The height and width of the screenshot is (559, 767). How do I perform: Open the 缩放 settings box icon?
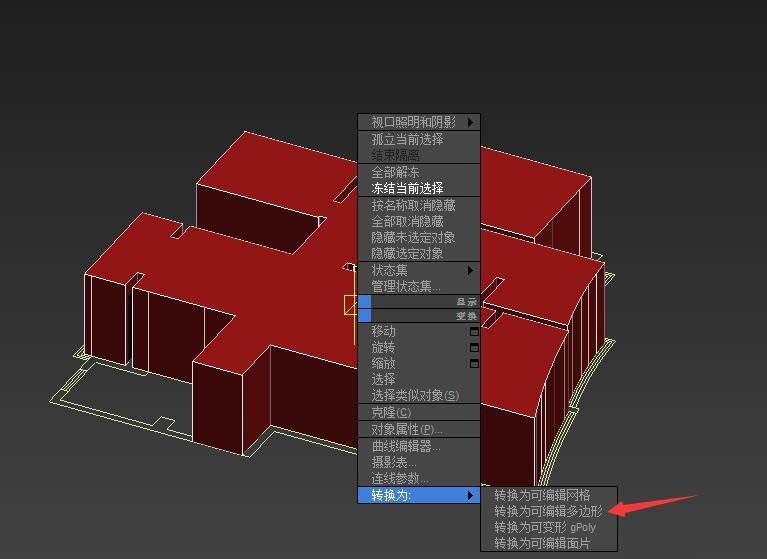coord(474,364)
